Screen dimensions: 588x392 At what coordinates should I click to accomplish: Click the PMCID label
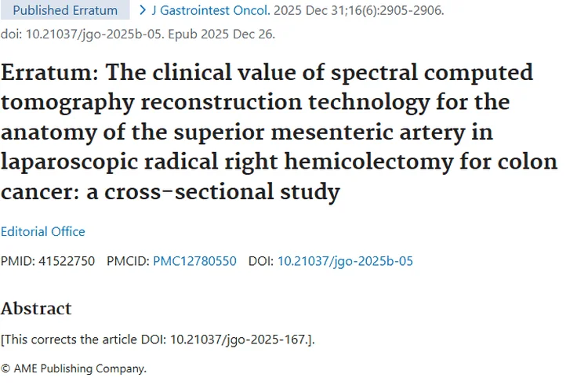127,261
